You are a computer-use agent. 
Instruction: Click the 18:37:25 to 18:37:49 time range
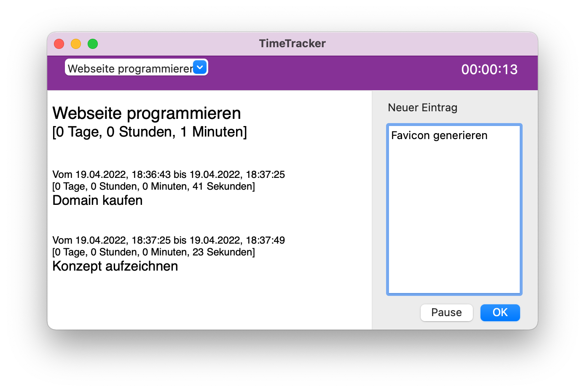(x=169, y=240)
